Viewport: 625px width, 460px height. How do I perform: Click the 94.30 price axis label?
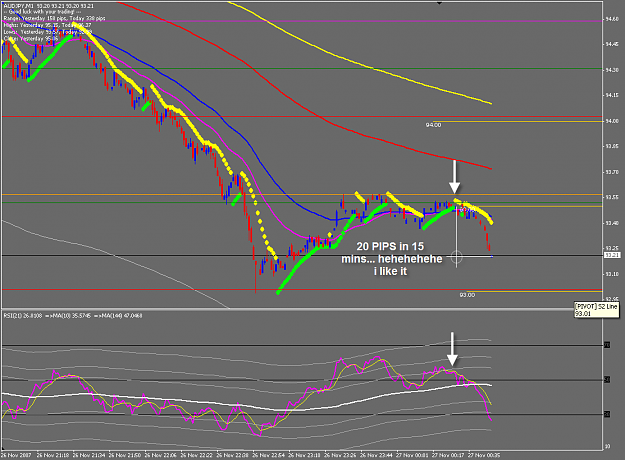tap(612, 70)
